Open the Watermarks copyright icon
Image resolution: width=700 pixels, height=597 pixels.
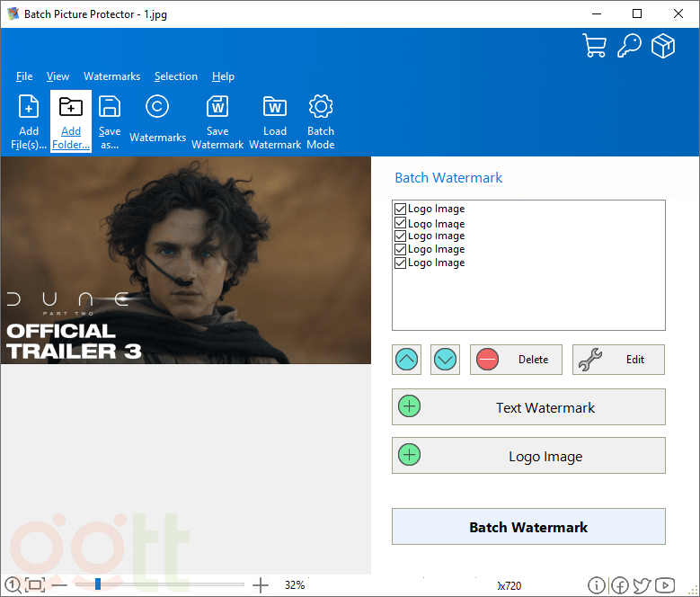click(x=157, y=107)
